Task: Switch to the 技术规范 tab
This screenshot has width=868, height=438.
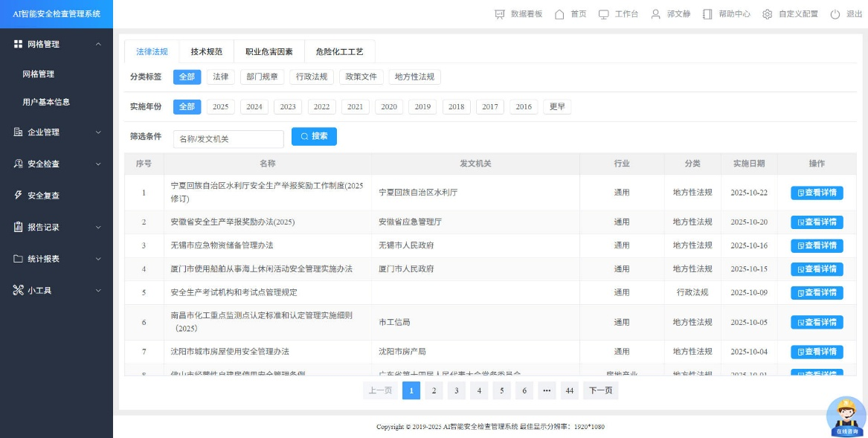Action: coord(206,52)
